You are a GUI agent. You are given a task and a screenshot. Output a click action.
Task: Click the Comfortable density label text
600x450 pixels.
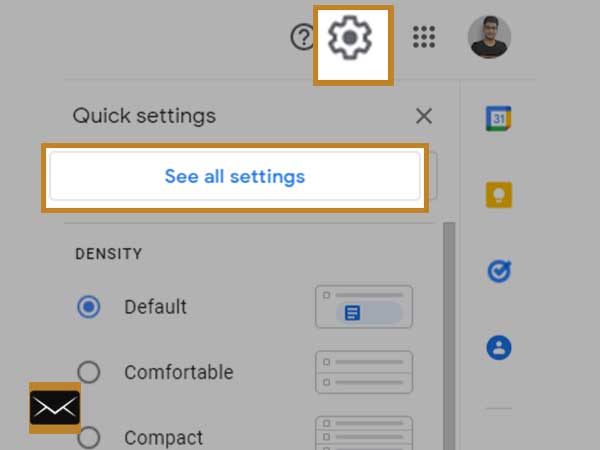pyautogui.click(x=179, y=372)
